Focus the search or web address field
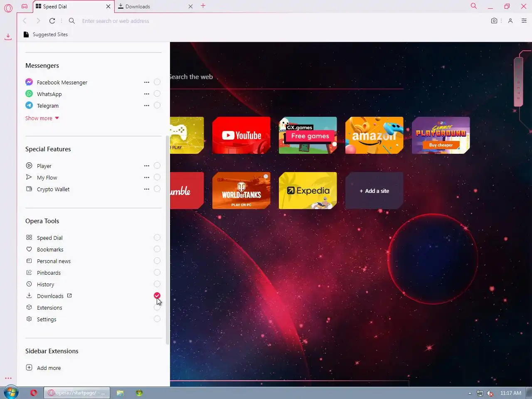Screen dimensions: 532x399 click(283, 21)
